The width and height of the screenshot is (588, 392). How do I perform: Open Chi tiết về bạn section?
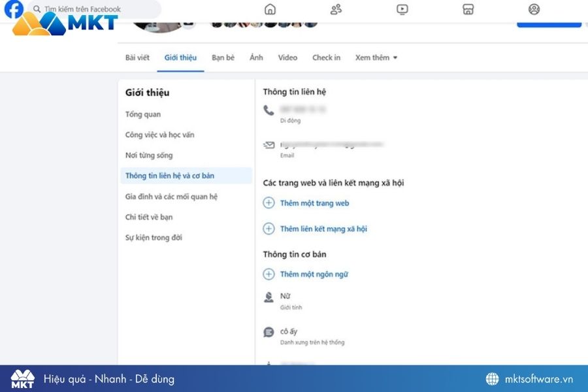tap(149, 217)
